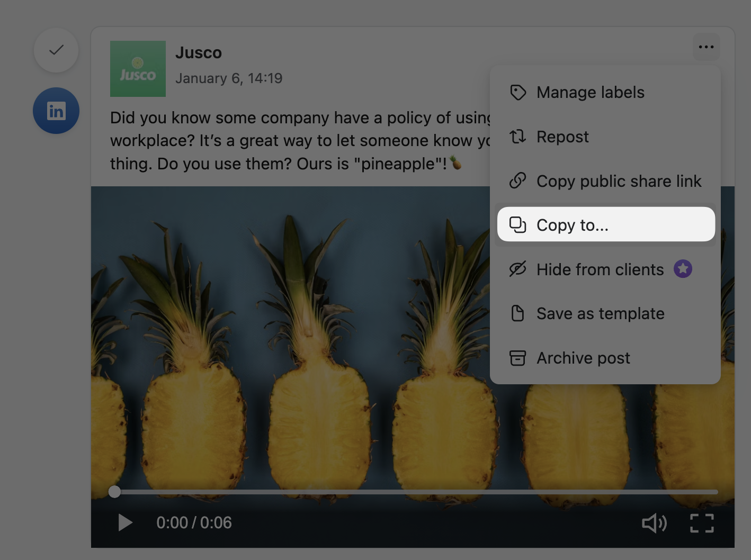751x560 pixels.
Task: Click the Jusco account name
Action: point(199,53)
